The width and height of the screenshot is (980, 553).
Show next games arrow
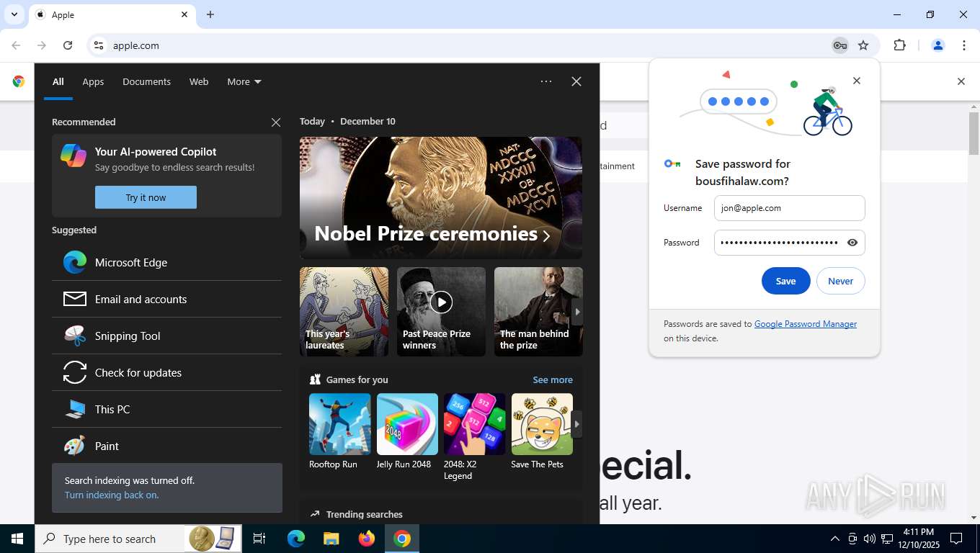tap(576, 424)
